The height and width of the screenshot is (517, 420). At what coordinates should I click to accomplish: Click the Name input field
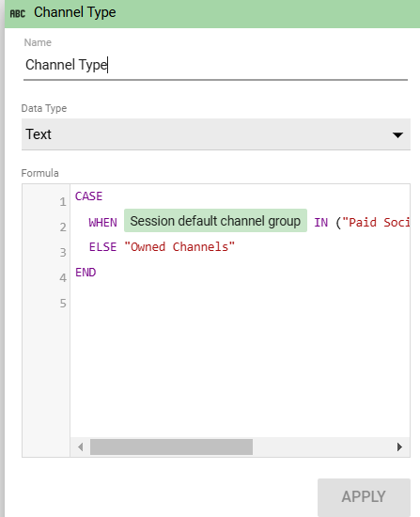pyautogui.click(x=215, y=65)
